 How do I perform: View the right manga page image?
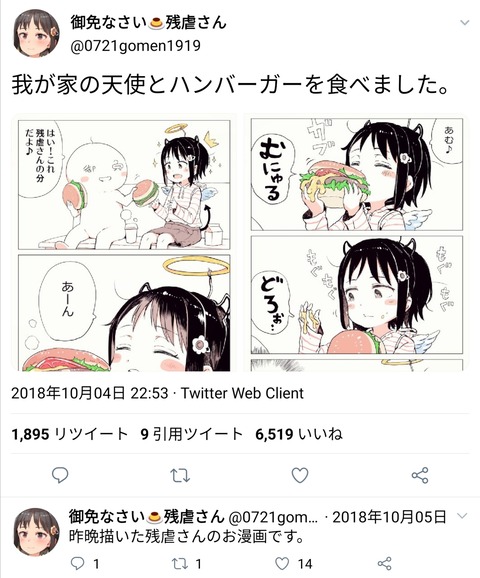(356, 243)
